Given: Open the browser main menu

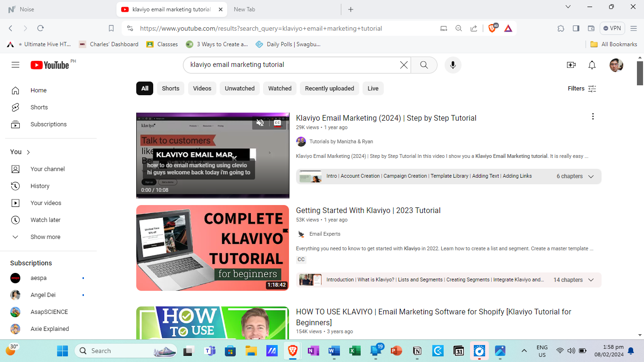Looking at the screenshot, I should 634,28.
